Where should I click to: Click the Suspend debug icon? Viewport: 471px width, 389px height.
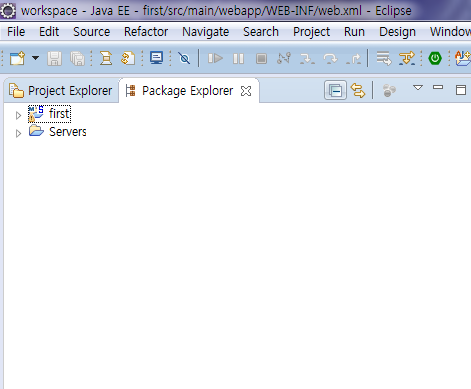(238, 59)
